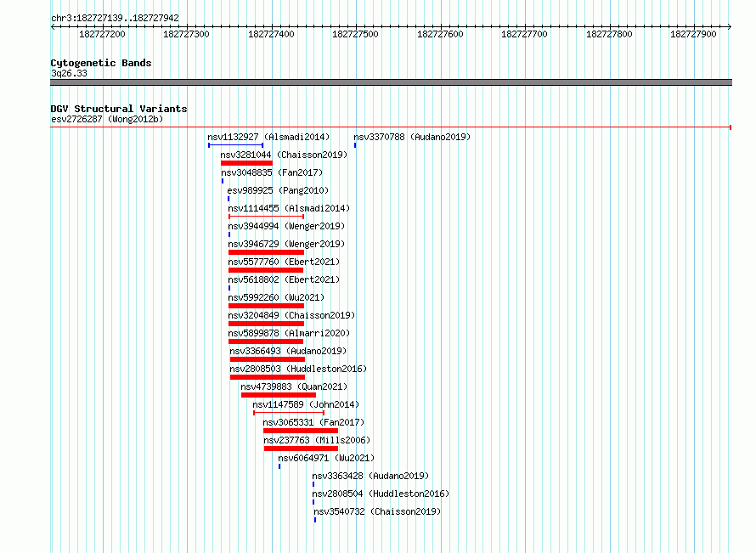
Task: Select nsv5618802 (Ebert2021) label
Action: (284, 279)
